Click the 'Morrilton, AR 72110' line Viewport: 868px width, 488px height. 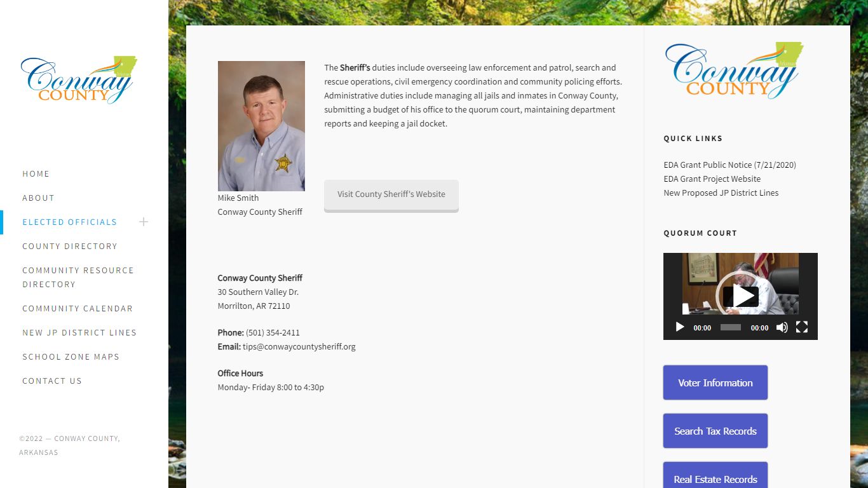[x=254, y=306]
